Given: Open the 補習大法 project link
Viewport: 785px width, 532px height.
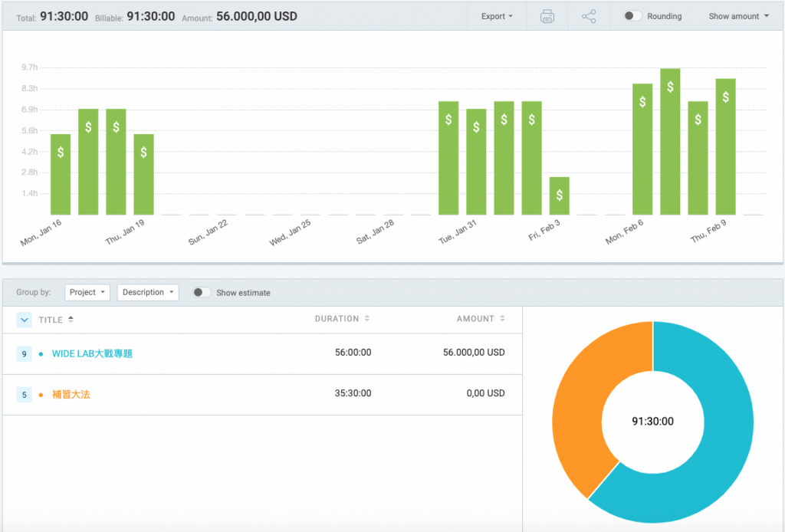Looking at the screenshot, I should [x=71, y=395].
